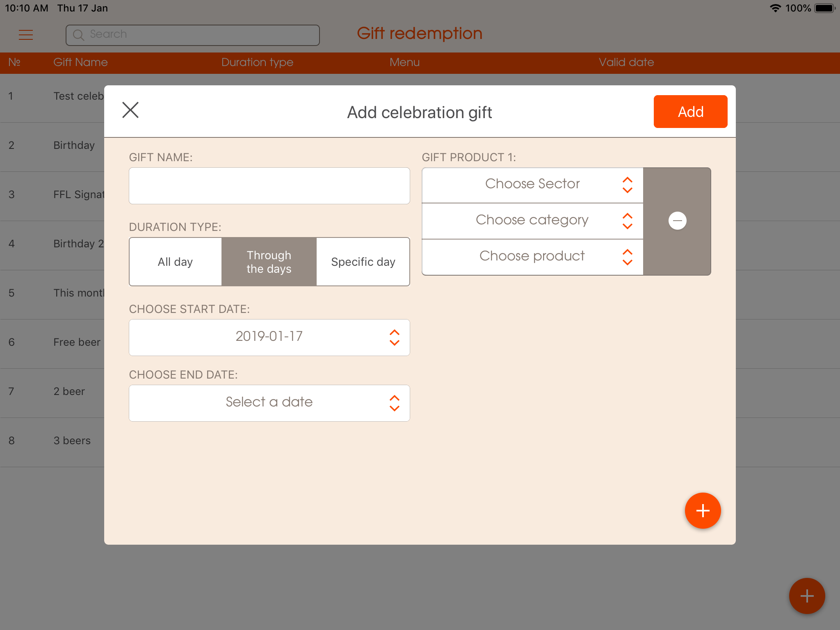Remove gift product 1 with minus icon

pos(677,221)
